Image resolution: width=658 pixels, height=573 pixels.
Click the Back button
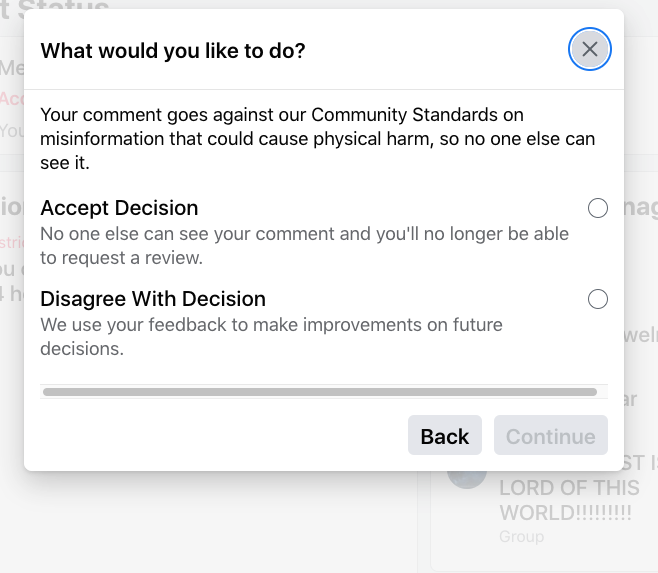pos(445,436)
